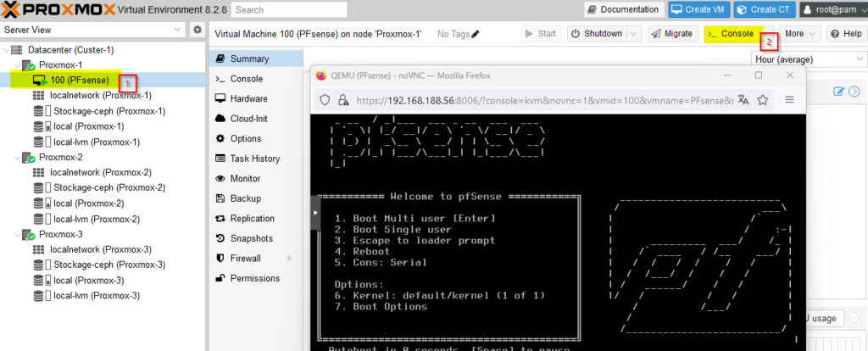Click the Console toolbar button
The height and width of the screenshot is (351, 868).
click(x=730, y=34)
